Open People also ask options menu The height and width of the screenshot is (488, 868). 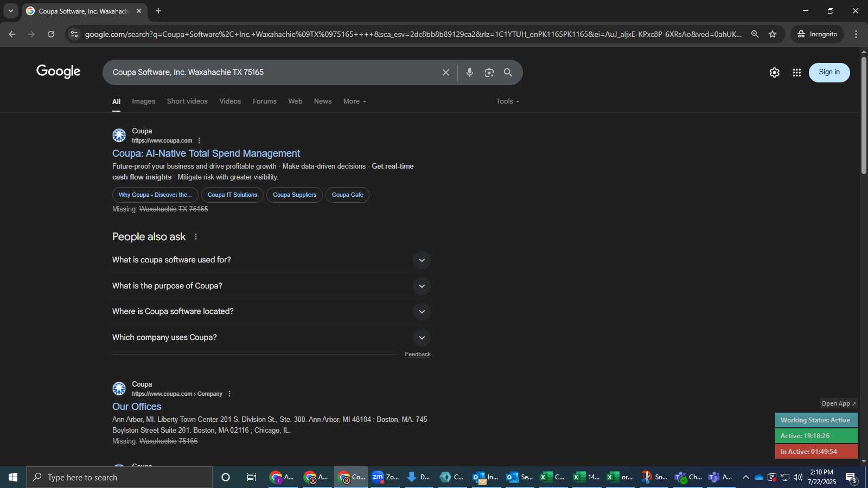point(196,237)
